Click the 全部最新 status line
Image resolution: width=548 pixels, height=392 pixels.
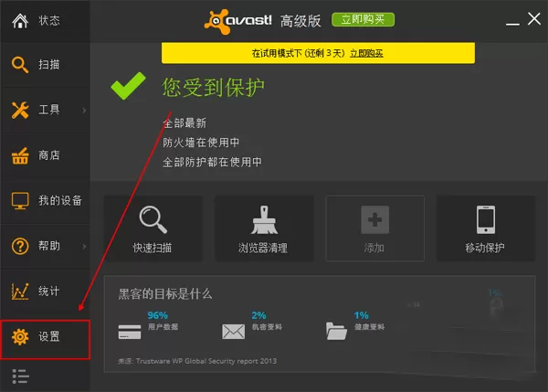184,123
